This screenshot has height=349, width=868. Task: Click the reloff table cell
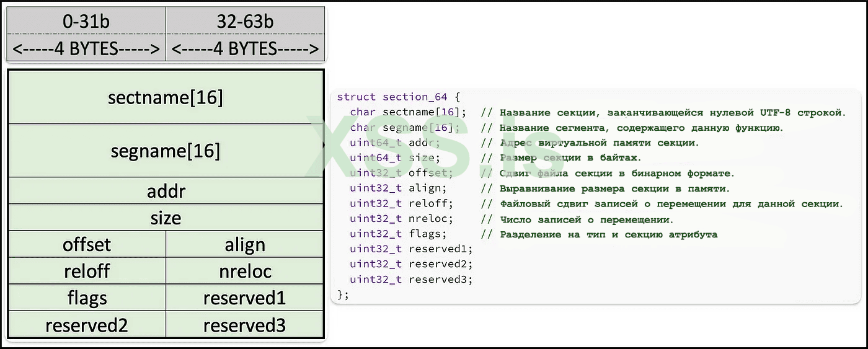(87, 271)
